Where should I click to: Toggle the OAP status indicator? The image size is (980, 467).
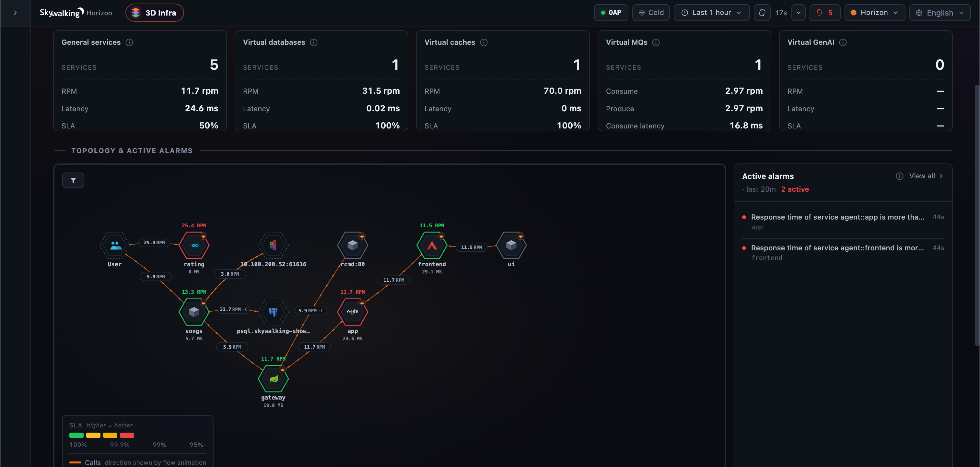coord(611,13)
